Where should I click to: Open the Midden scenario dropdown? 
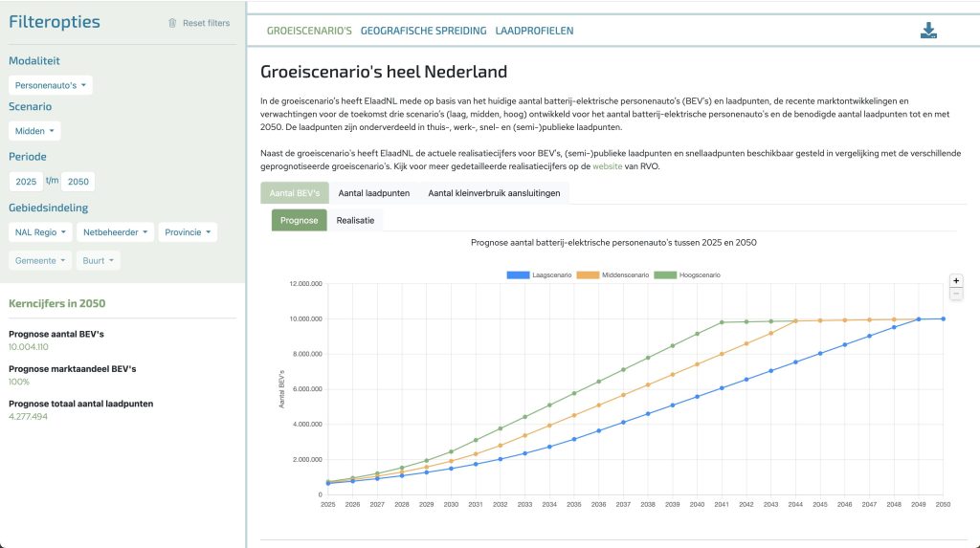click(35, 131)
